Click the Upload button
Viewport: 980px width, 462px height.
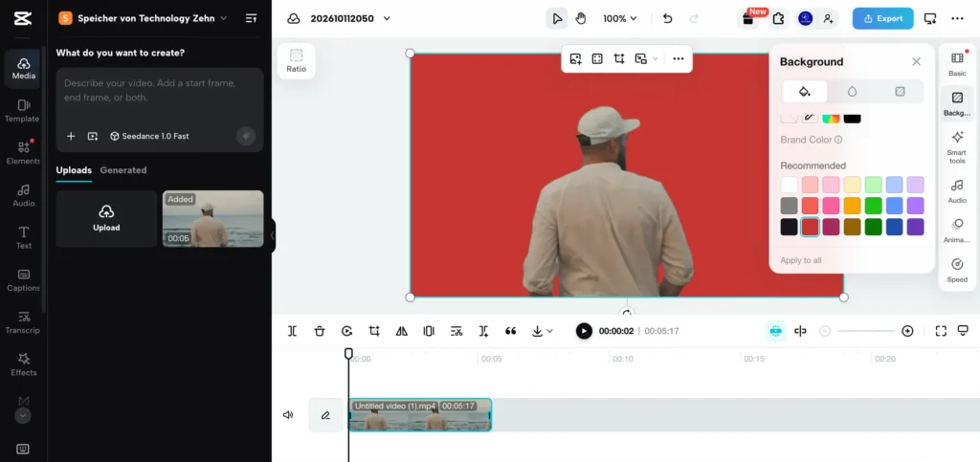pyautogui.click(x=106, y=218)
